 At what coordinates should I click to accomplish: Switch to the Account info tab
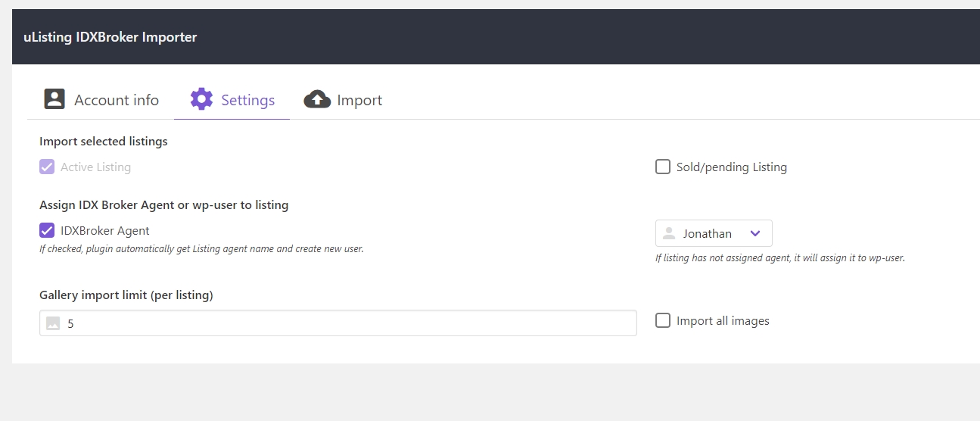coord(101,100)
